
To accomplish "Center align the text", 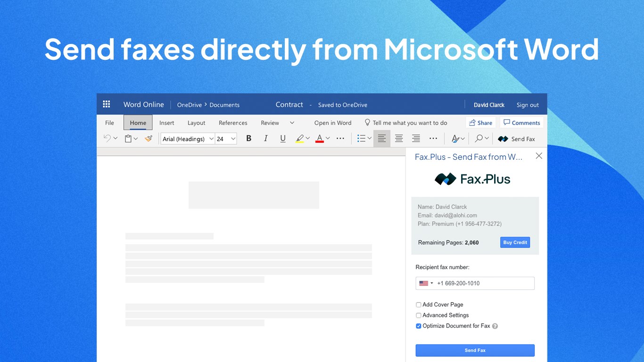I will coord(399,139).
